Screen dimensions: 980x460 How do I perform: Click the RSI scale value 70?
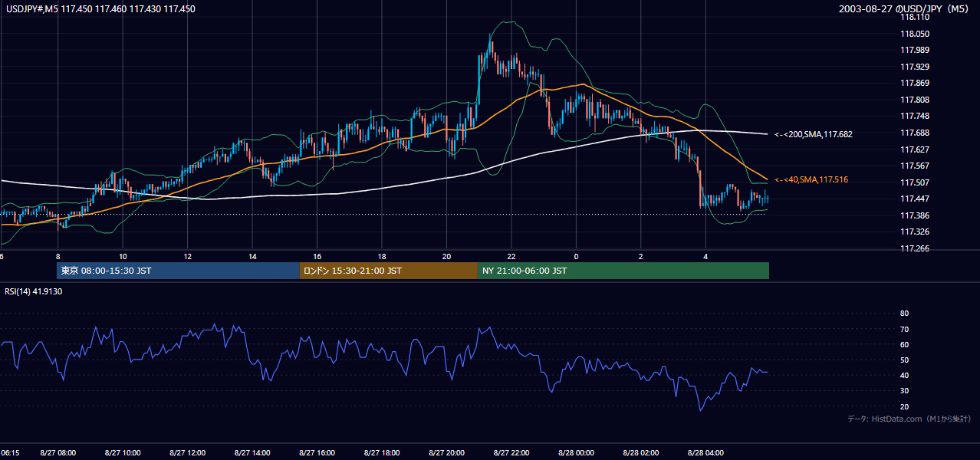point(904,329)
